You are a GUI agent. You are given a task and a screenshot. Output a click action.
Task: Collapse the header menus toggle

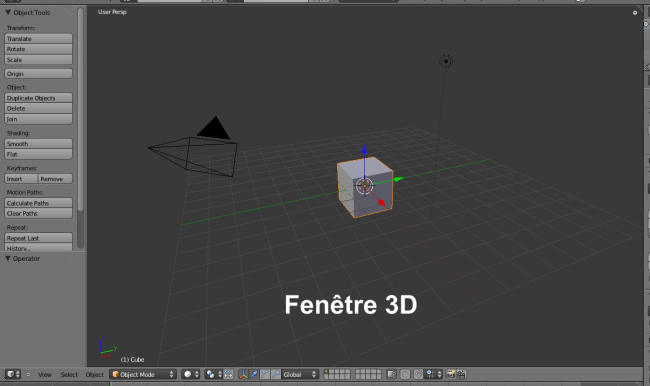[28, 374]
